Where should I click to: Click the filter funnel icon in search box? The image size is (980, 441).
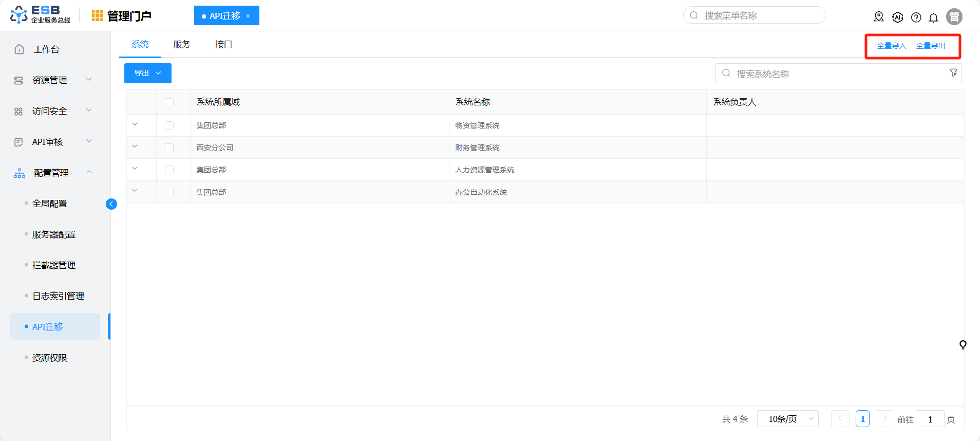click(x=953, y=73)
